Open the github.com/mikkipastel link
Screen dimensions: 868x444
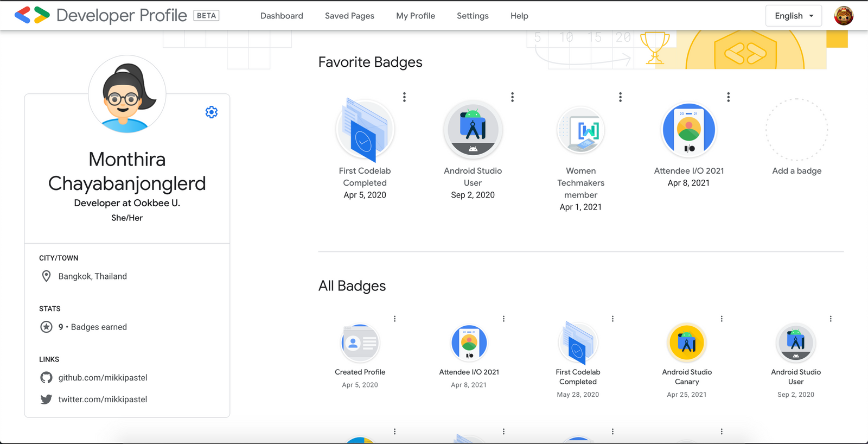point(103,378)
